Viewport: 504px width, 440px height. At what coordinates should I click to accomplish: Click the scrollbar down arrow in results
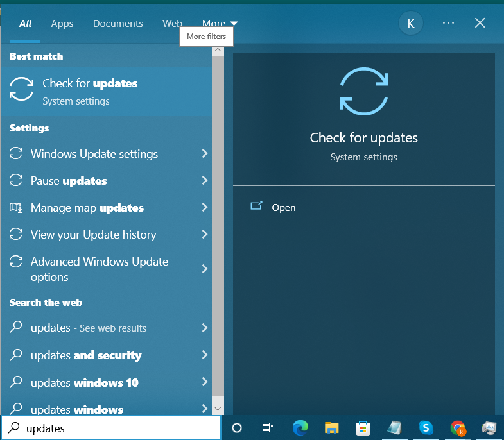coord(218,409)
